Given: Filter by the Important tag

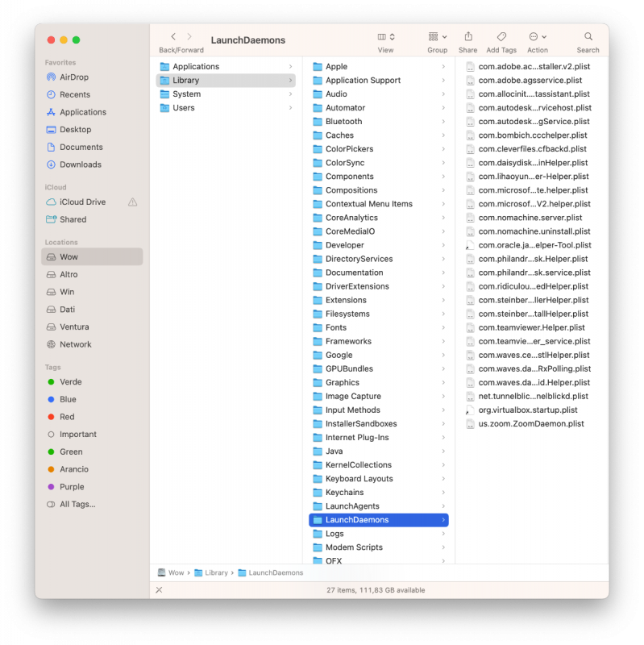Looking at the screenshot, I should click(92, 435).
